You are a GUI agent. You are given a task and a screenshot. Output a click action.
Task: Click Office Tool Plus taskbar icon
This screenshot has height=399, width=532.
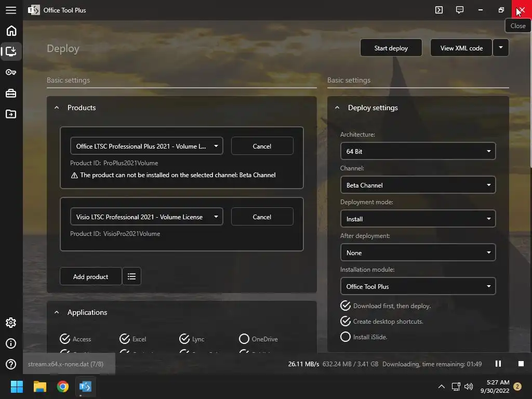86,387
